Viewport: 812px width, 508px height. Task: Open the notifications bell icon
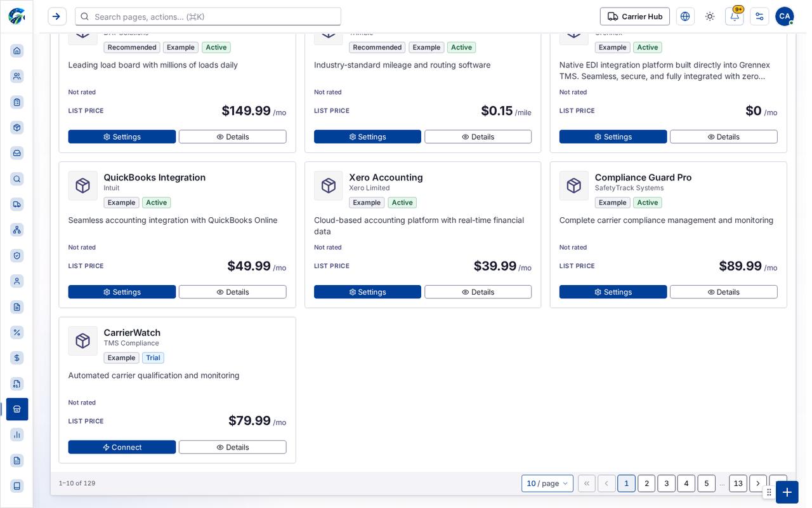734,17
